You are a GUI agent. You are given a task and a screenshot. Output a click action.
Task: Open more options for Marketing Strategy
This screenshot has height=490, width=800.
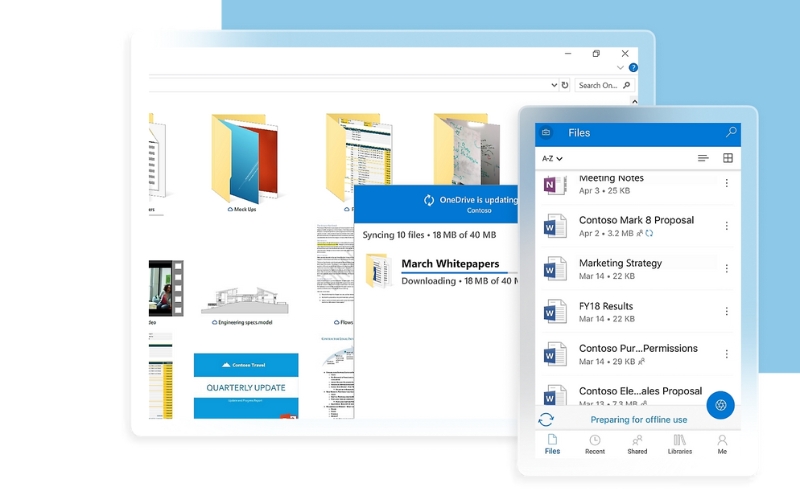coord(727,268)
